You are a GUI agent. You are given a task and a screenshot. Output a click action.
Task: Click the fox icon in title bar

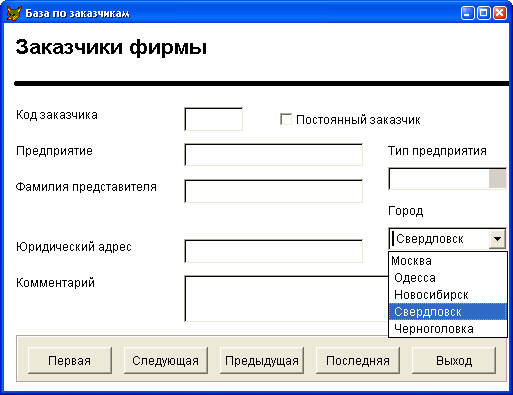[x=14, y=13]
